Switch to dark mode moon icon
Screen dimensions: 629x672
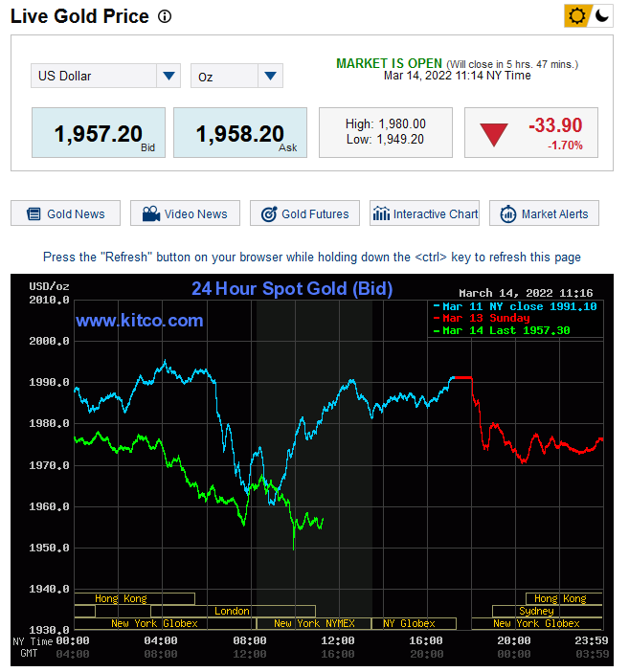(602, 16)
